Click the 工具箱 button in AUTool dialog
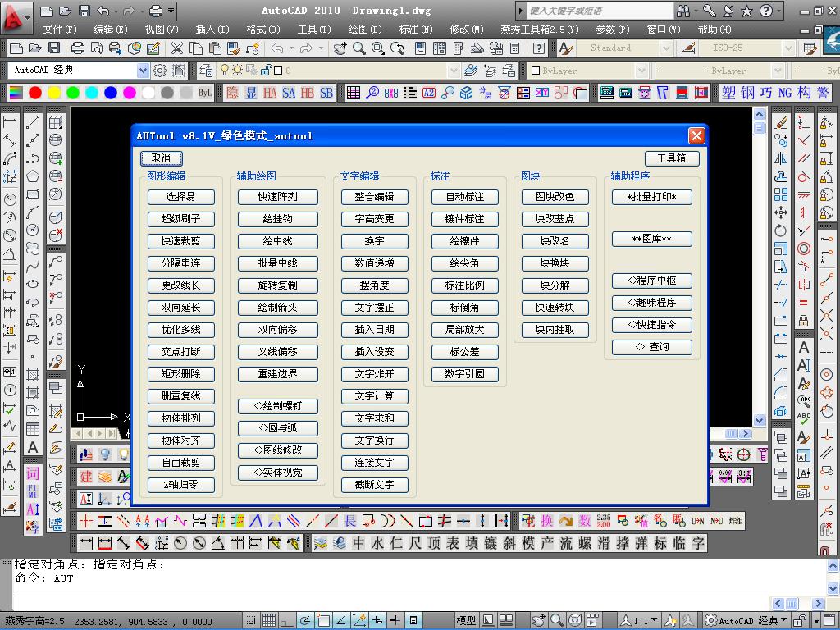 pyautogui.click(x=672, y=158)
